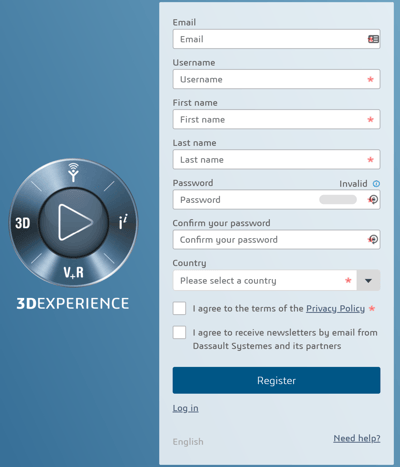Click the Register button
The width and height of the screenshot is (400, 467).
(x=276, y=380)
